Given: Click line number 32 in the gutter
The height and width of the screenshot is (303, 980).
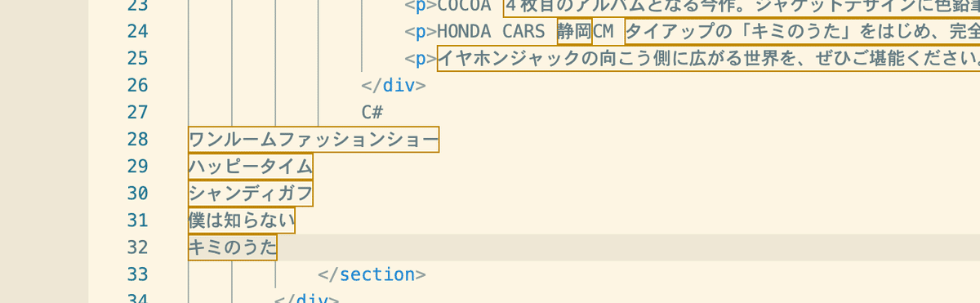Looking at the screenshot, I should (x=137, y=247).
